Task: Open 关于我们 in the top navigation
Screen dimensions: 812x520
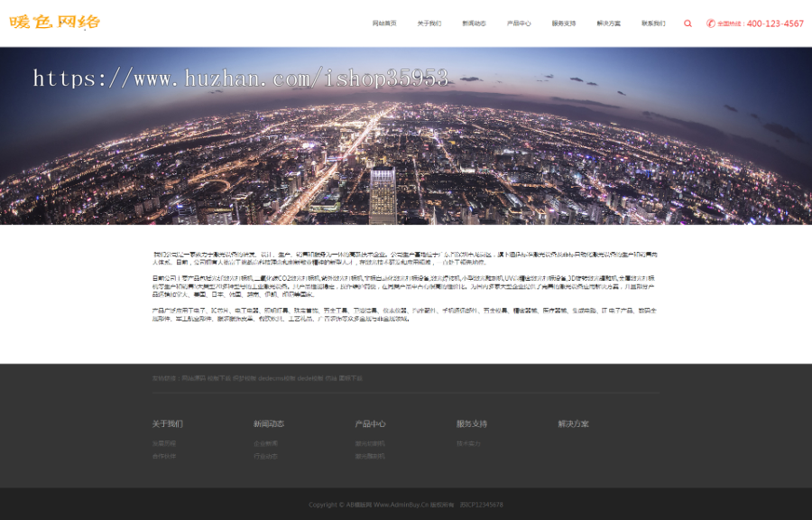Action: (429, 23)
